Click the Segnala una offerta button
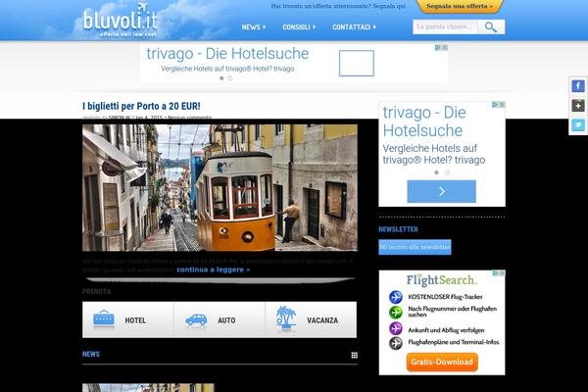 coord(460,7)
